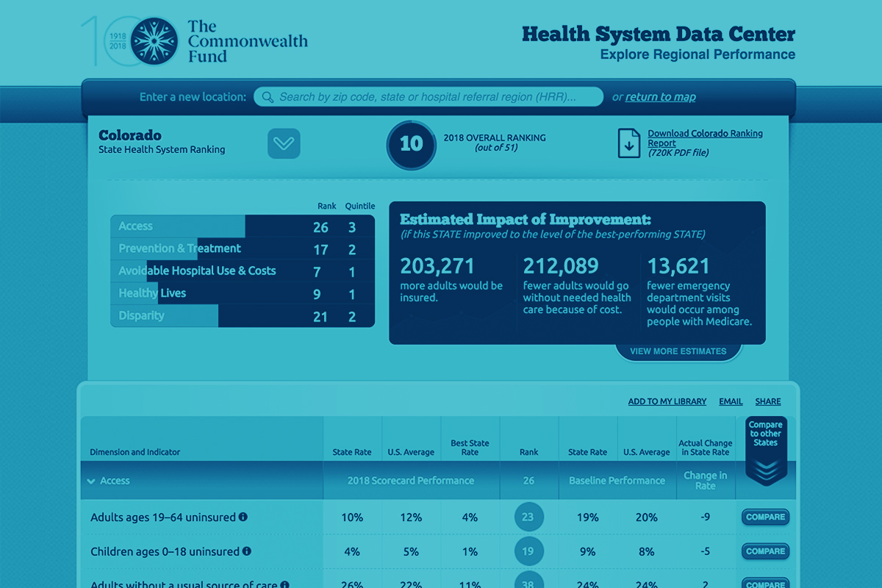Click the overall ranking 10 badge
The image size is (882, 588).
pyautogui.click(x=411, y=144)
